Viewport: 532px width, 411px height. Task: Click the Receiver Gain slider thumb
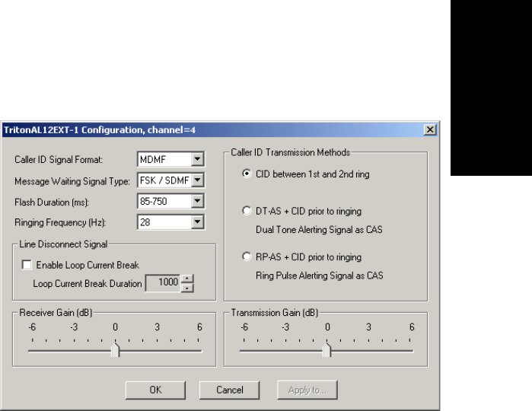coord(116,350)
